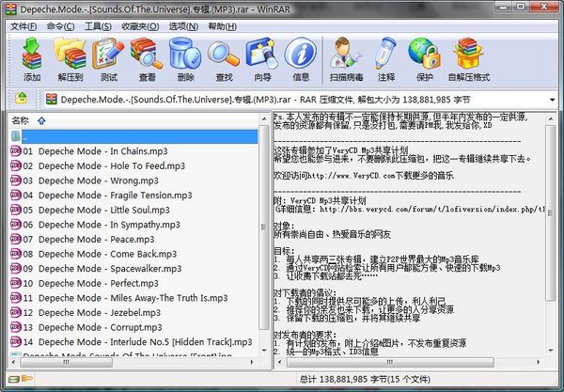Screen dimensions: 564x392
Task: Click the file list scroll-up arrow
Action: 263,119
